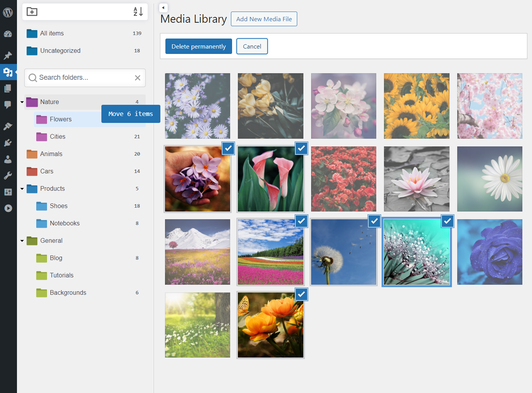This screenshot has width=532, height=393.
Task: Open the Pages admin icon
Action: [8, 89]
